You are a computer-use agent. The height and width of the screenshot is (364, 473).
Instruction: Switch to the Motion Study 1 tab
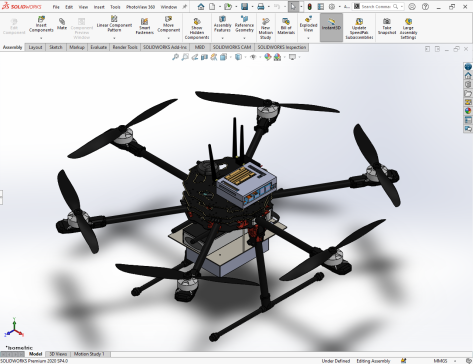(89, 354)
